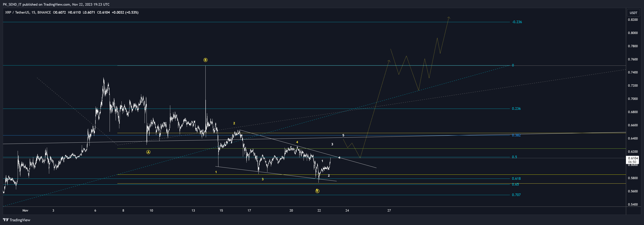The height and width of the screenshot is (225, 644).
Task: Click 0.6800 on the price axis
Action: [x=633, y=112]
